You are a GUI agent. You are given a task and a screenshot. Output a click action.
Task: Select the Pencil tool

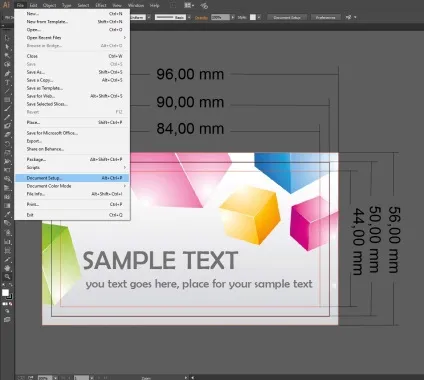7,117
